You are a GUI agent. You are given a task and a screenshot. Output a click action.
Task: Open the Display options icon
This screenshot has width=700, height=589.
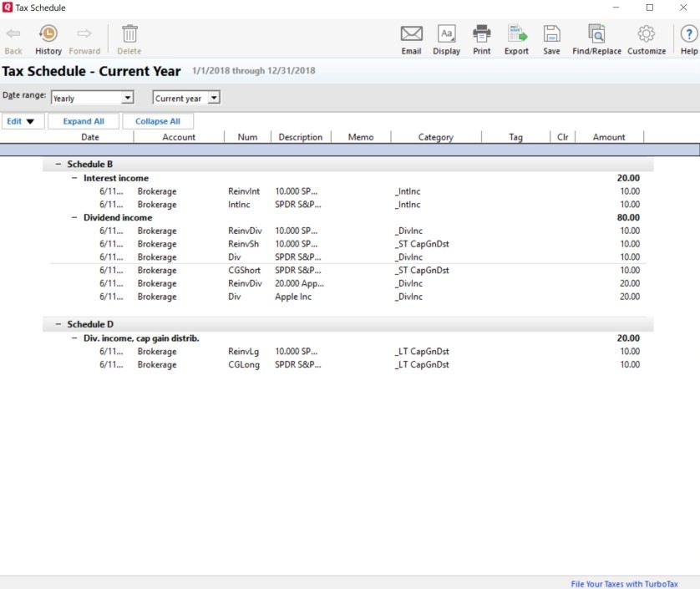point(447,34)
